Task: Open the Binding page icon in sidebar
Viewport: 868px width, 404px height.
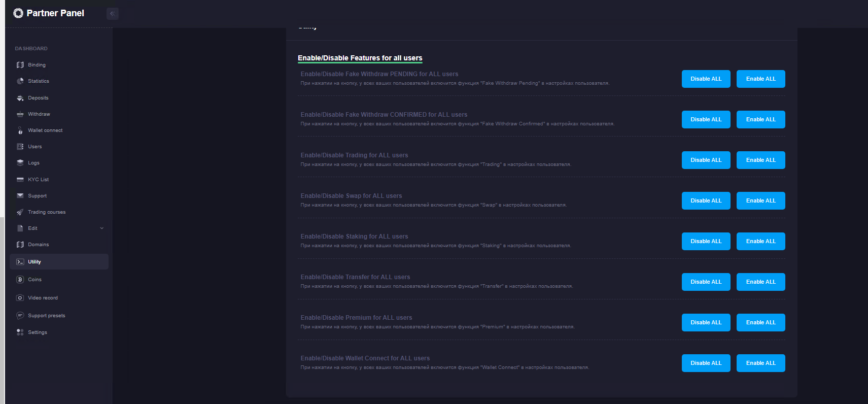Action: (x=20, y=65)
